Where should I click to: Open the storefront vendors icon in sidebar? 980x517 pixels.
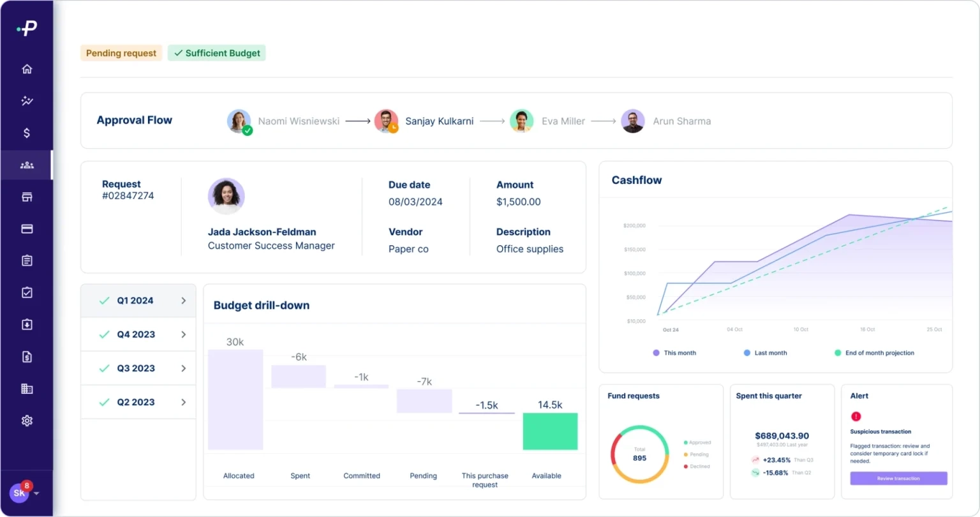27,197
